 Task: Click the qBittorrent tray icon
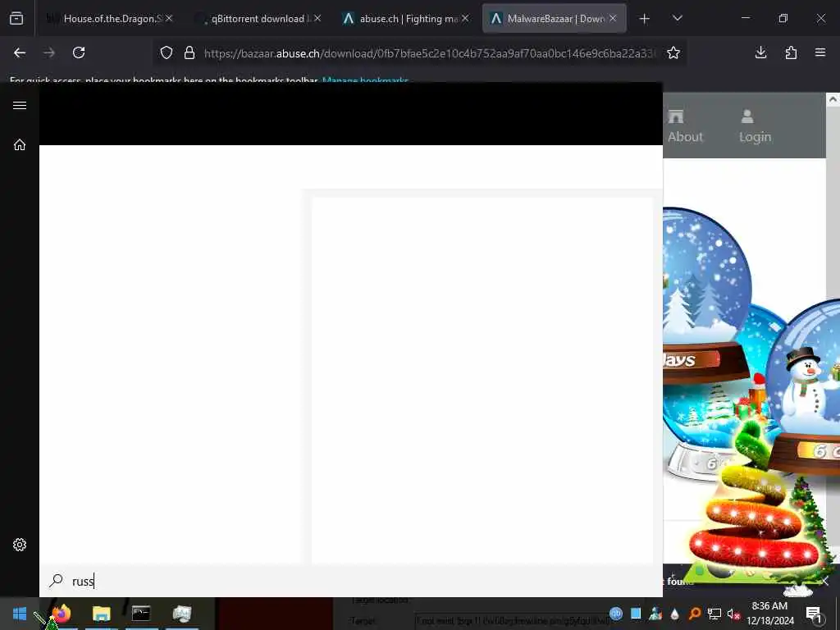click(616, 614)
